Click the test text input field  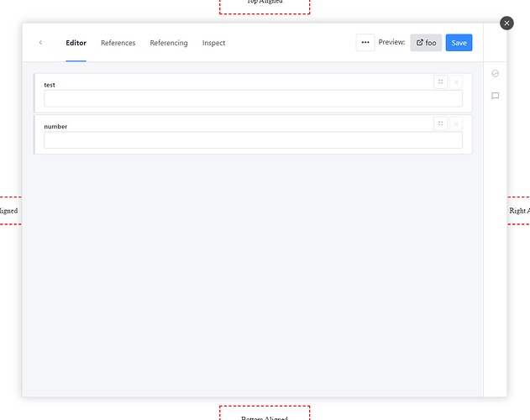(x=253, y=98)
